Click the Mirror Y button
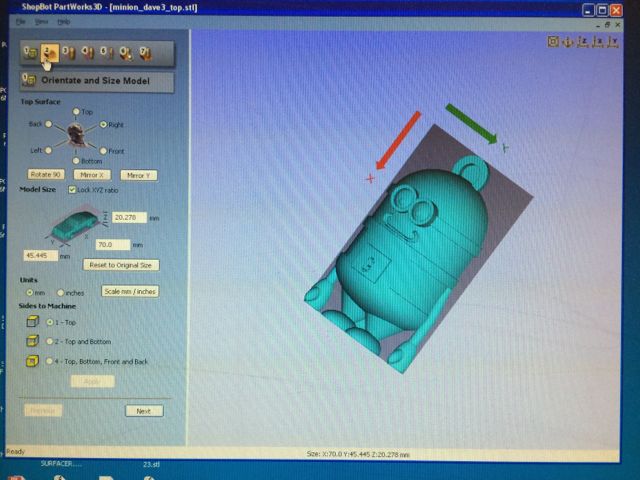This screenshot has width=640, height=480. 139,175
